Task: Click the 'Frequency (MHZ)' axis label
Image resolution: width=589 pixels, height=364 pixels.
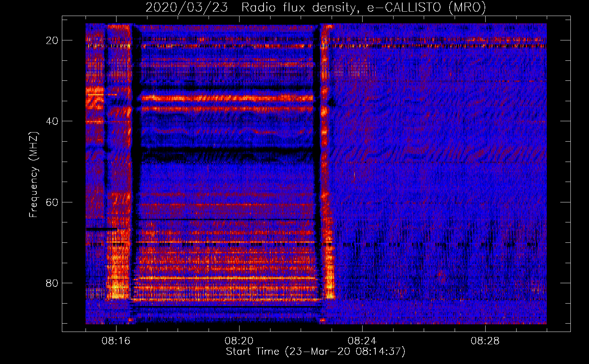Action: [33, 174]
